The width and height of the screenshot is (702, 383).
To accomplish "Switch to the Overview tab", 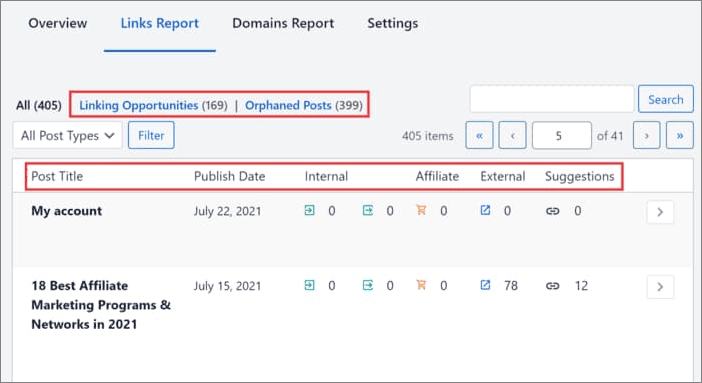I will point(58,23).
